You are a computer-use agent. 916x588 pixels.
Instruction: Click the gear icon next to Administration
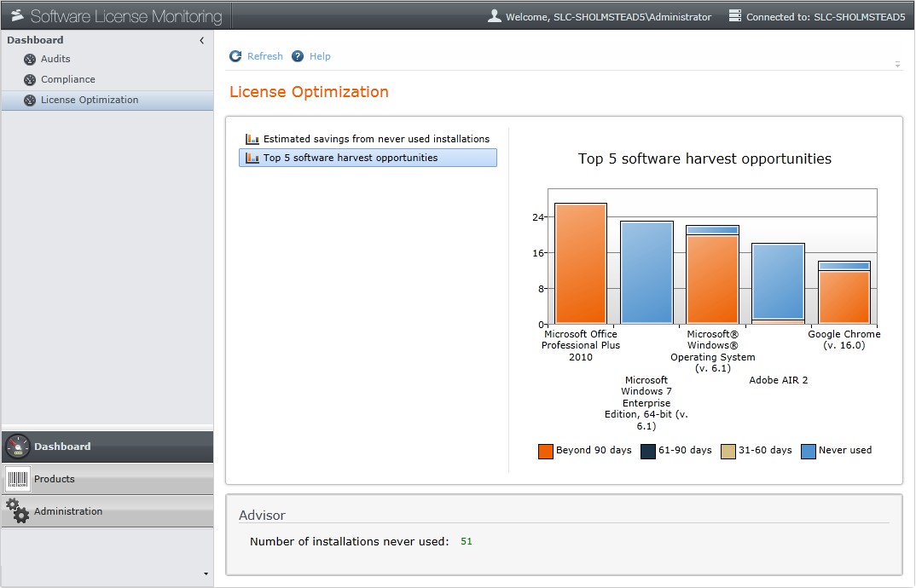click(x=18, y=511)
